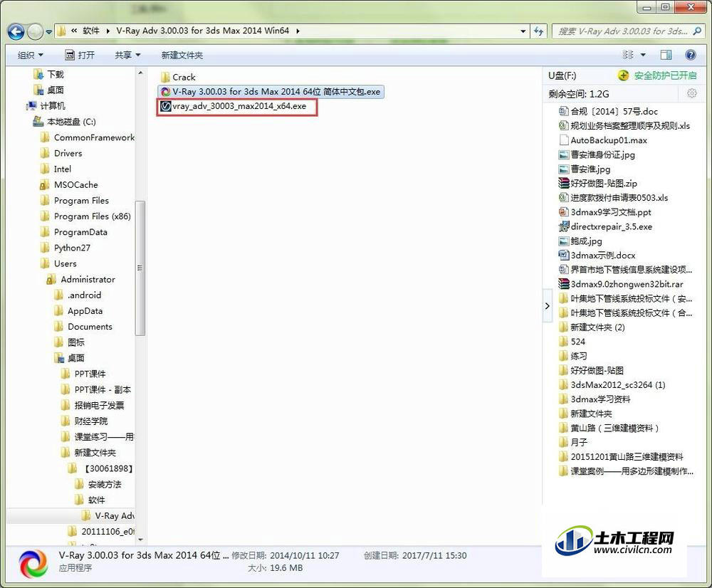Click the 安全防护已开启 shield icon
This screenshot has height=588, width=712.
pos(623,75)
